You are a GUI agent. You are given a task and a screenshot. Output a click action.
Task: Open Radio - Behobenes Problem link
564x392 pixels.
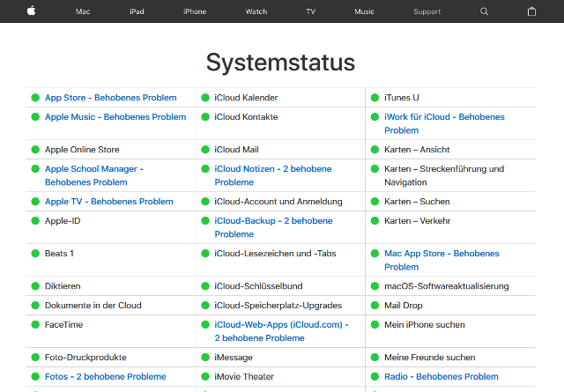pos(442,376)
